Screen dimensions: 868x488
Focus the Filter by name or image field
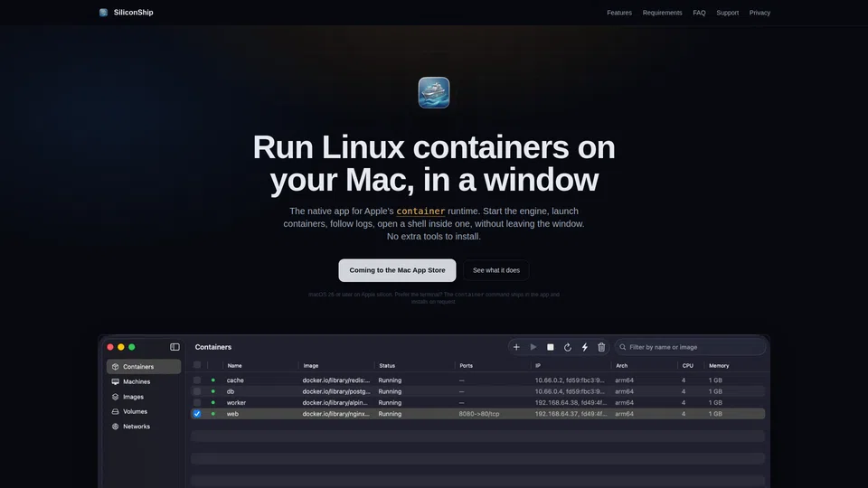690,347
